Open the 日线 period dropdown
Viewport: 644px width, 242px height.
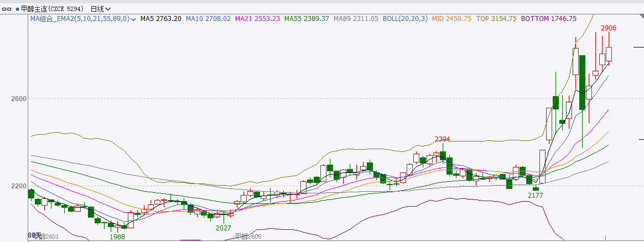point(100,9)
